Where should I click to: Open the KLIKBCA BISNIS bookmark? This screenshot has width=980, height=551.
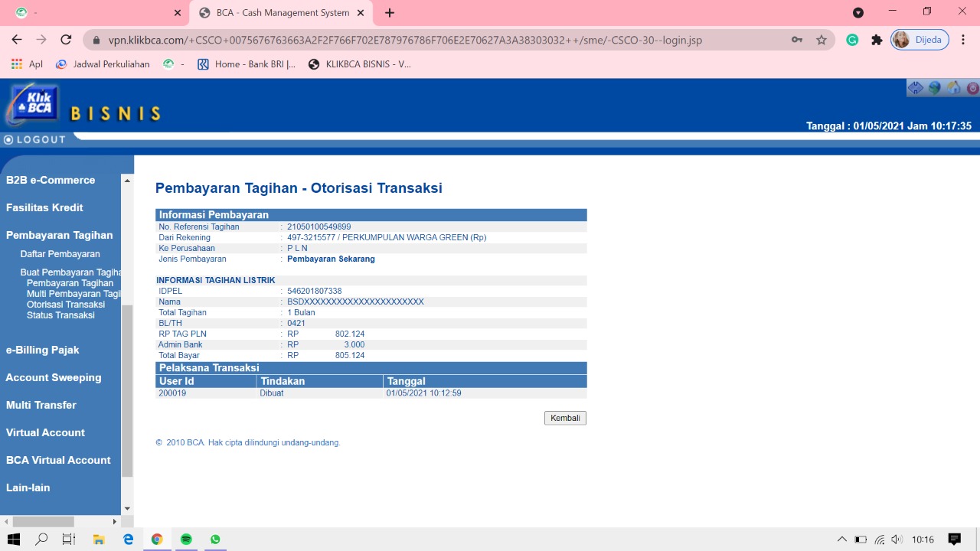[x=360, y=64]
